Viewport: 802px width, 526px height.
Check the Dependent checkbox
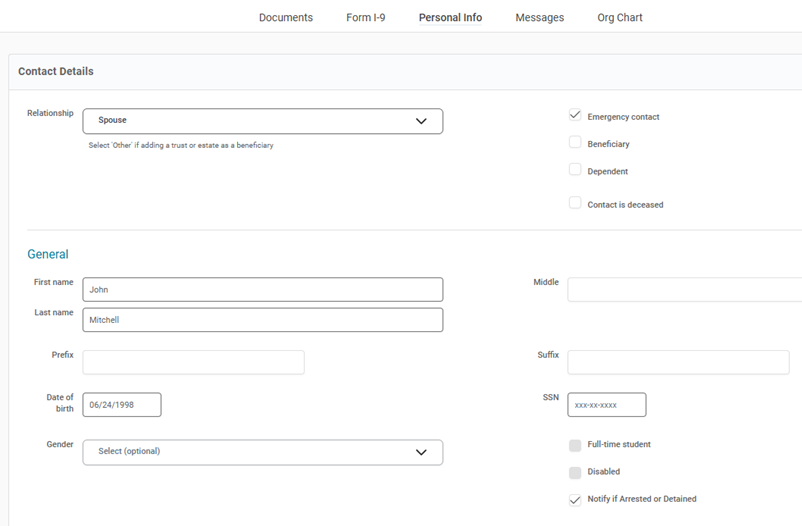point(575,170)
